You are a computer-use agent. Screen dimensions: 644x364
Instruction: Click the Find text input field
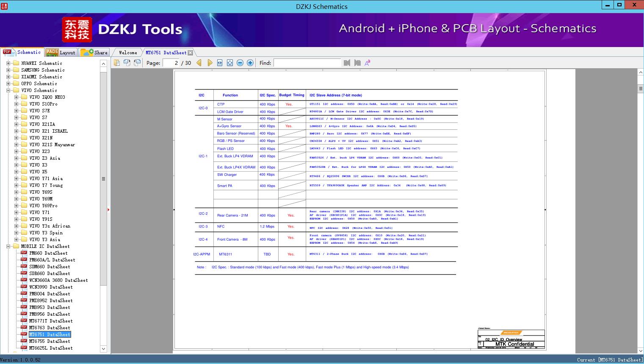point(307,63)
